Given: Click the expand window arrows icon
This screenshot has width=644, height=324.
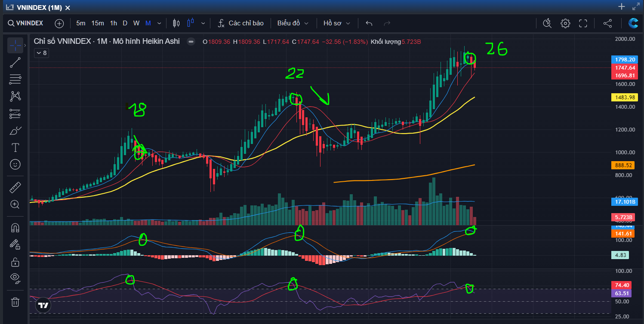Looking at the screenshot, I should (636, 6).
